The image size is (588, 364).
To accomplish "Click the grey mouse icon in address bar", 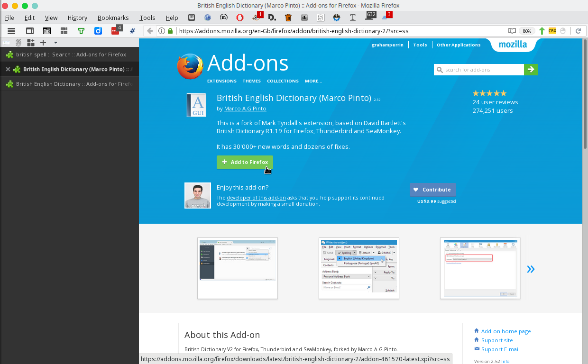I will point(563,31).
